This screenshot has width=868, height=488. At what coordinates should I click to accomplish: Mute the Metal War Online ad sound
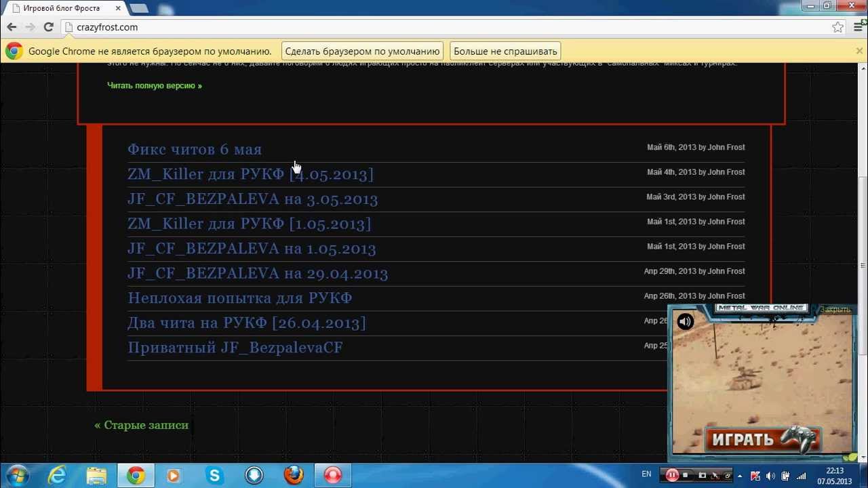point(685,322)
